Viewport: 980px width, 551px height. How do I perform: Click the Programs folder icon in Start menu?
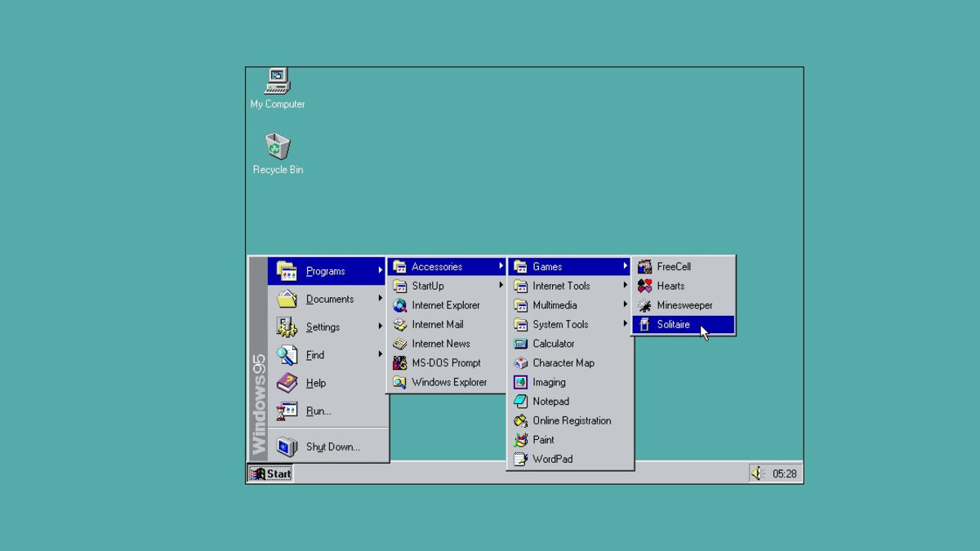[x=286, y=271]
